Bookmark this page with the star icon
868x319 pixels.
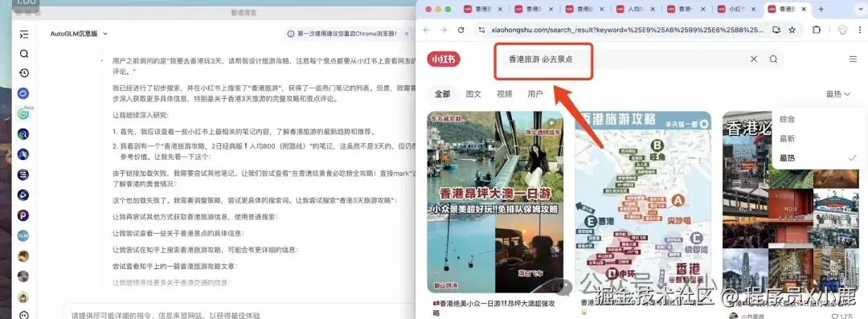coord(792,30)
